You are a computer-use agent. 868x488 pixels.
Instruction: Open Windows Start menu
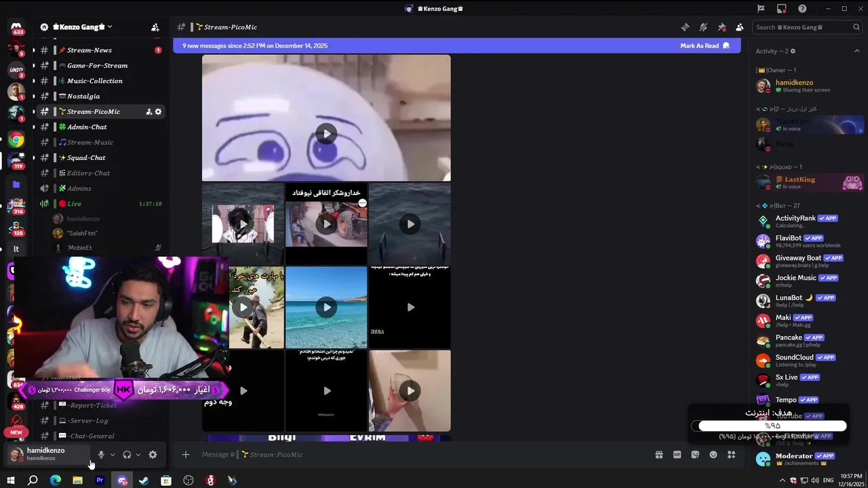pyautogui.click(x=11, y=481)
